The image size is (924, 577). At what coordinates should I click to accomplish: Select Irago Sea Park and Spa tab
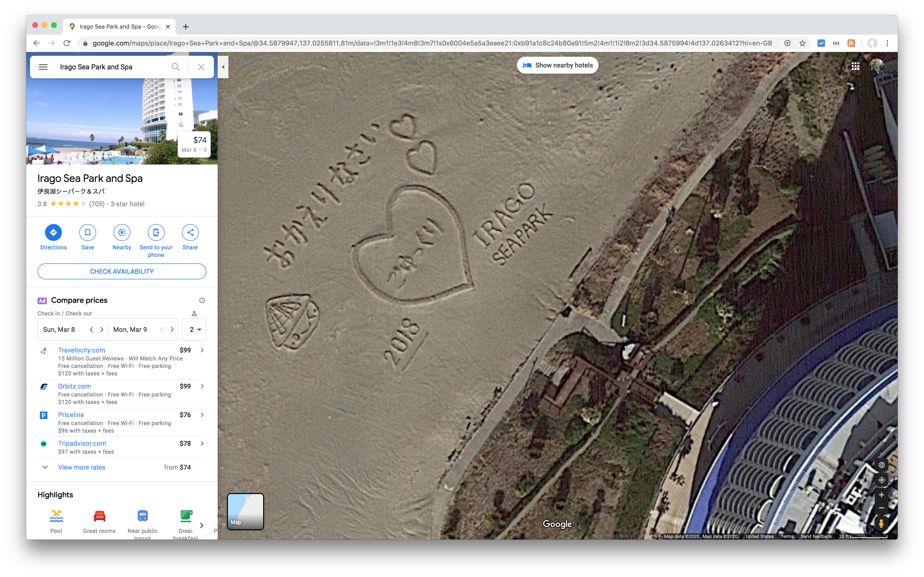click(119, 26)
